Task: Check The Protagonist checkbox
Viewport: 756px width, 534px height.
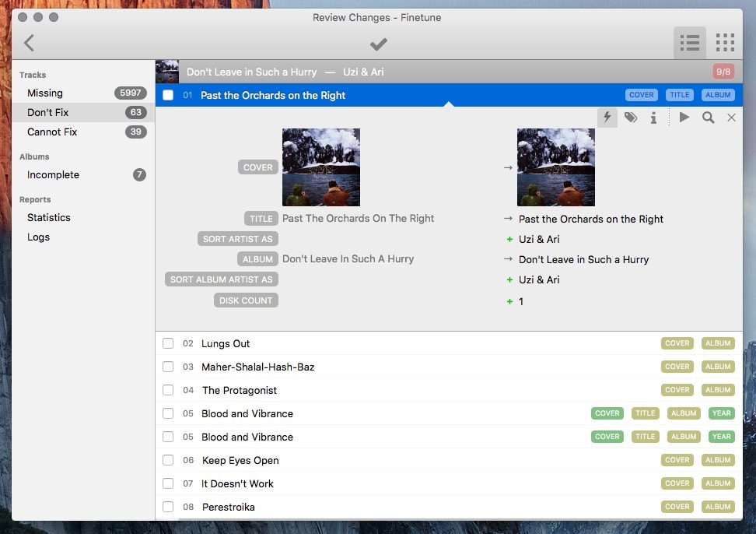Action: click(x=168, y=390)
